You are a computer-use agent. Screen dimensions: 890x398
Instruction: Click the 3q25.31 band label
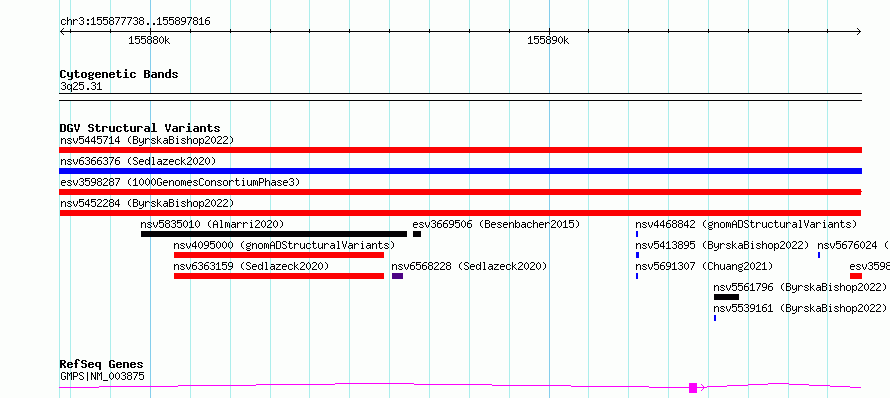click(81, 86)
